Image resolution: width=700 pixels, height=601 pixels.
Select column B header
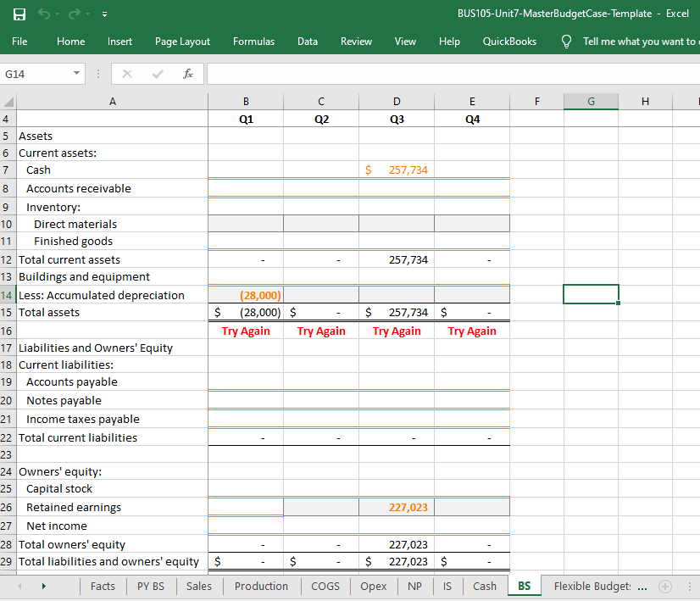coord(246,102)
